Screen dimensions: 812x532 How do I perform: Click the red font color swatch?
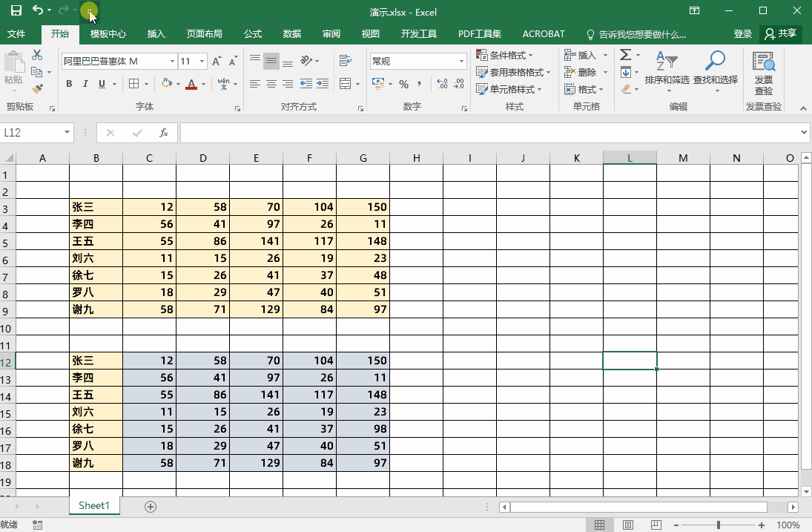(191, 84)
